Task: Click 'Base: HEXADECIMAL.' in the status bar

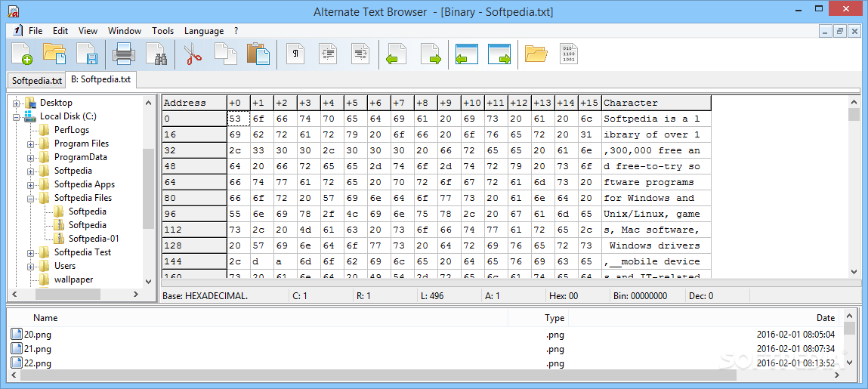Action: [205, 296]
